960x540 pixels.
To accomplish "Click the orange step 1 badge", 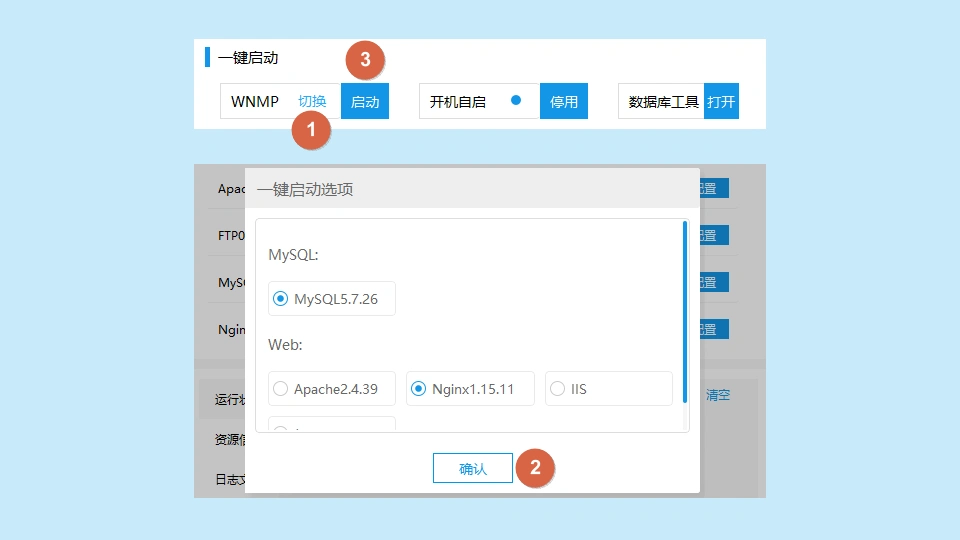I will tap(311, 130).
